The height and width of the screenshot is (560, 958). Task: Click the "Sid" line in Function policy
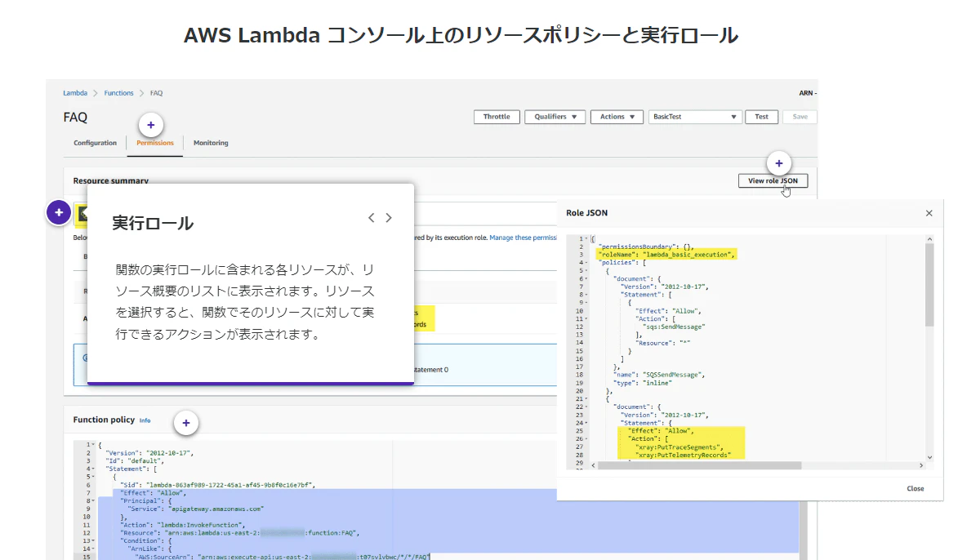point(217,485)
